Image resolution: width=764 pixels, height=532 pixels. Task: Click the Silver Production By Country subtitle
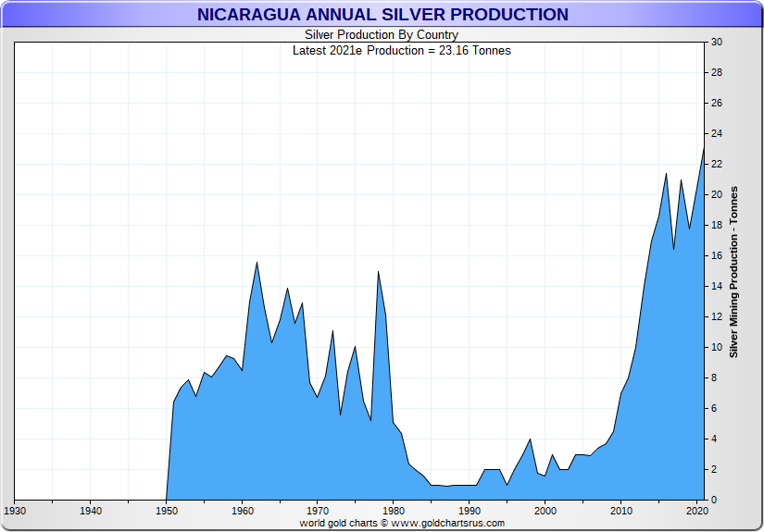(382, 35)
